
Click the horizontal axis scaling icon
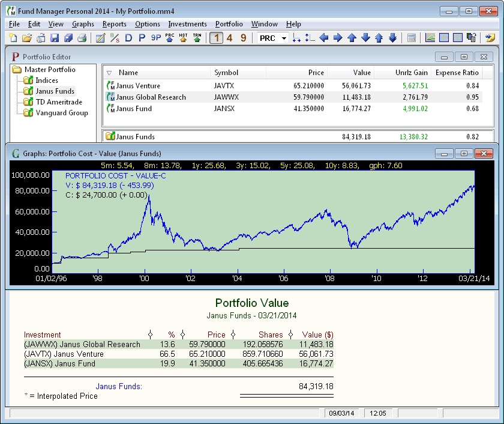(x=296, y=38)
